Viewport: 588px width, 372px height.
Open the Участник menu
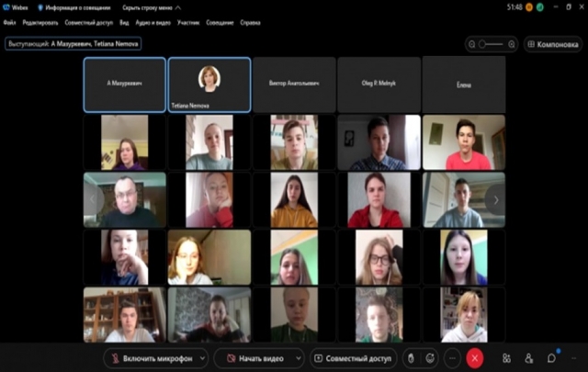(x=188, y=22)
